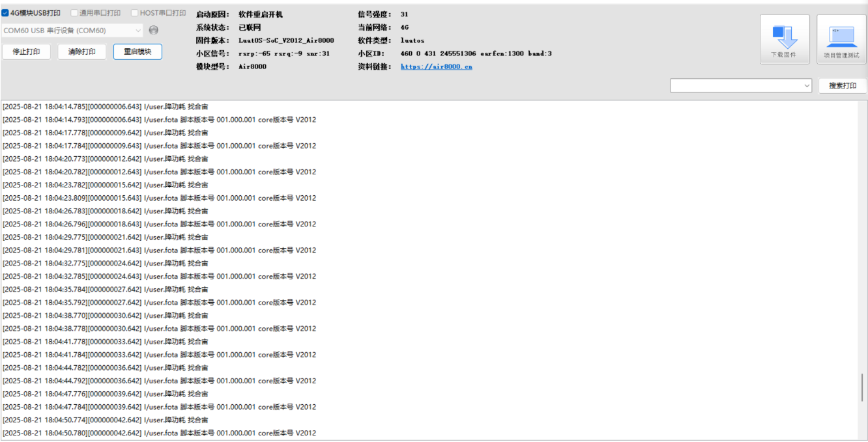Select the log line timestamped 18:04:26.783
868x442 pixels.
coord(106,211)
